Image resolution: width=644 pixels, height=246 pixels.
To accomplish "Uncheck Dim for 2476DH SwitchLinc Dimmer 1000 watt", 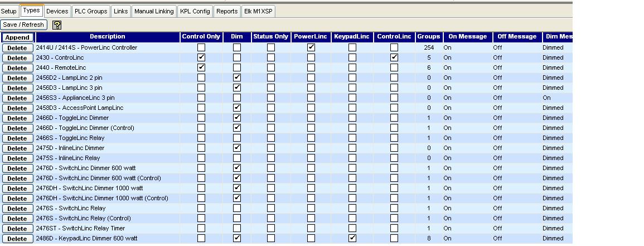I will point(237,187).
